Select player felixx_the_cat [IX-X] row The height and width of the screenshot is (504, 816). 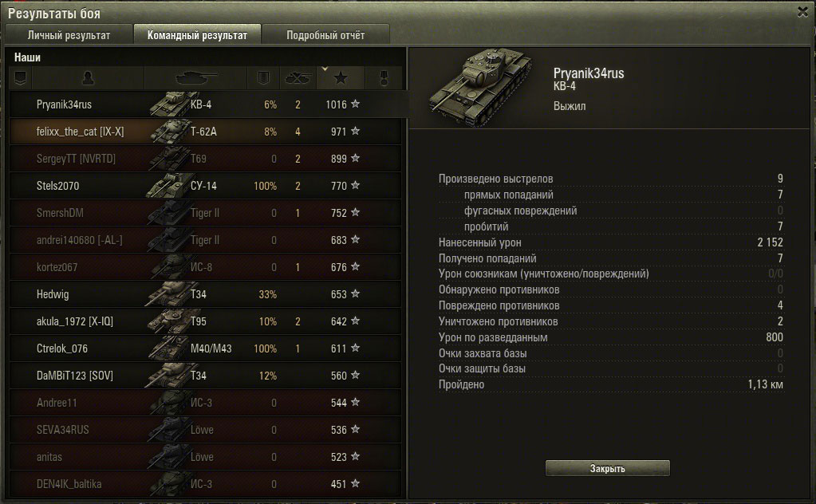pyautogui.click(x=205, y=132)
